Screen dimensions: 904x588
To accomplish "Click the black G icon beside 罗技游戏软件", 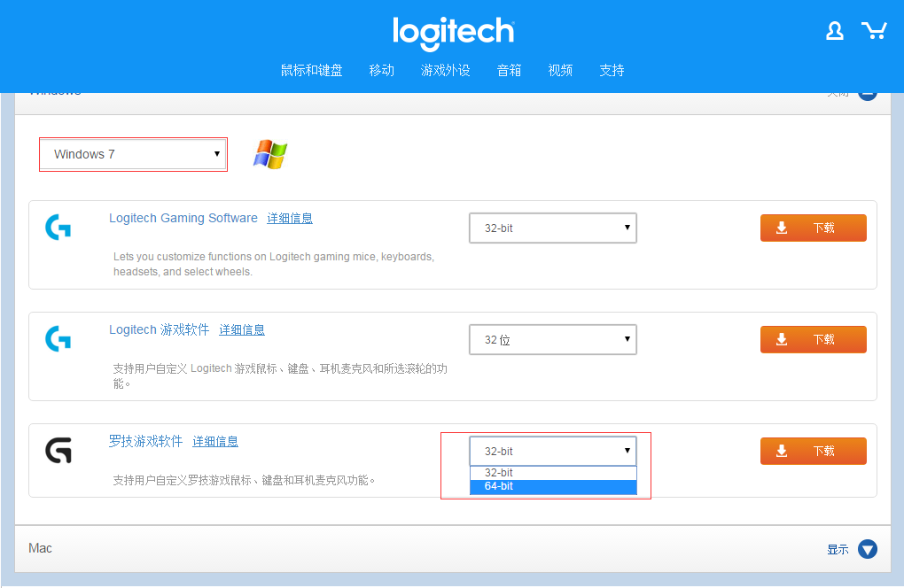I will coord(58,451).
